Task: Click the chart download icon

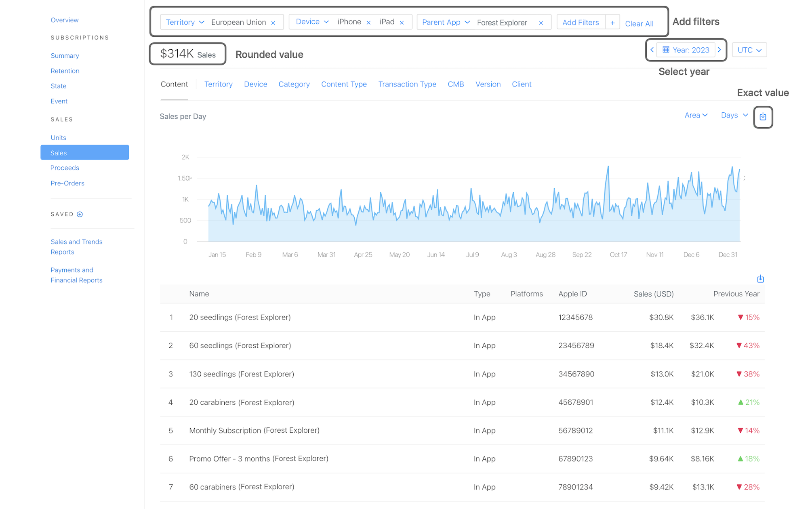Action: tap(763, 117)
